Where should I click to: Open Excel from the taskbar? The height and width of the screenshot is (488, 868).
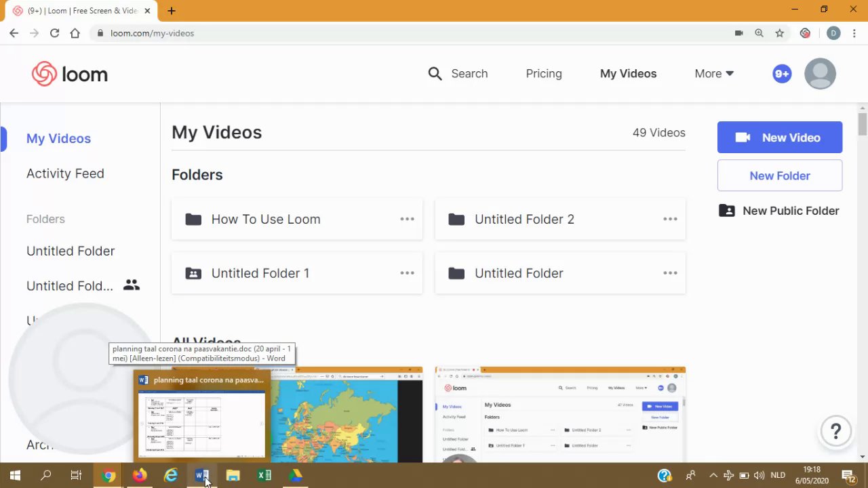click(x=264, y=476)
